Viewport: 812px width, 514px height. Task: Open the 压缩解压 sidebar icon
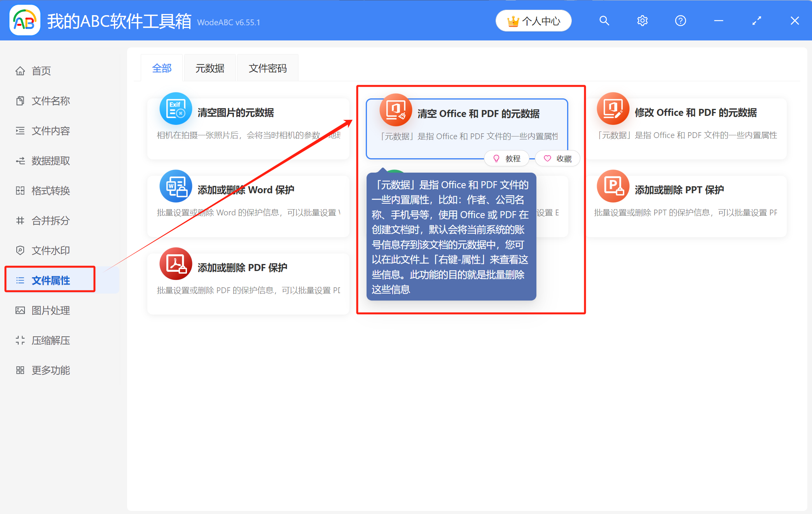[x=20, y=340]
